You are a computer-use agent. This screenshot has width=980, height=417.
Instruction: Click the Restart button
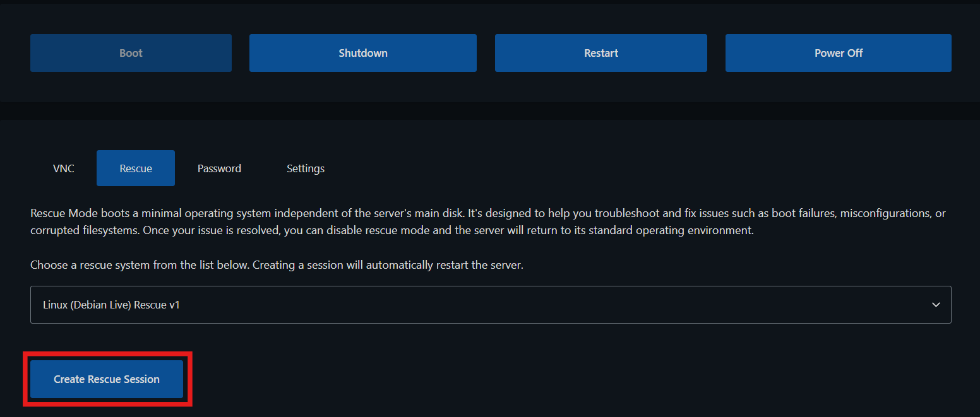point(601,53)
